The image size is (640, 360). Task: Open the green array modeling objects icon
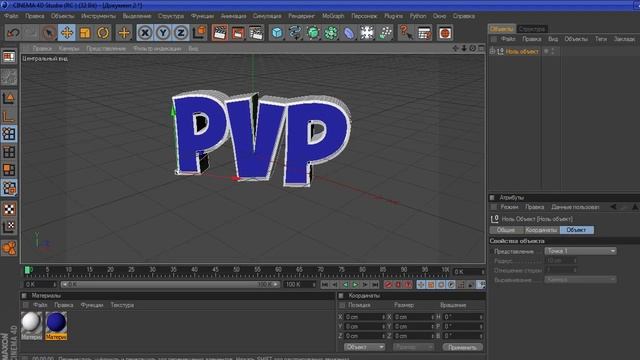(331, 33)
